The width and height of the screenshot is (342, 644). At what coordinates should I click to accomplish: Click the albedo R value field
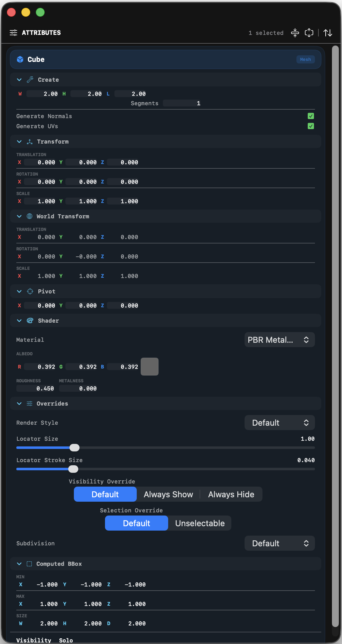pos(40,367)
